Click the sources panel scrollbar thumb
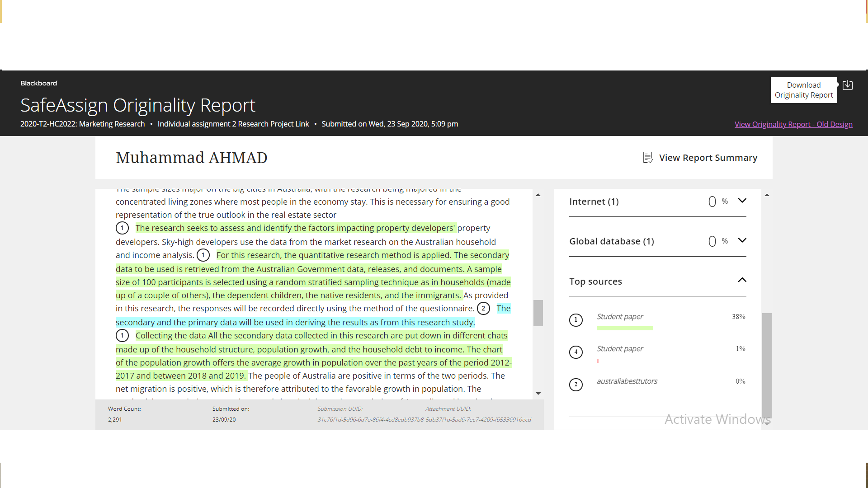This screenshot has height=488, width=868. (767, 365)
